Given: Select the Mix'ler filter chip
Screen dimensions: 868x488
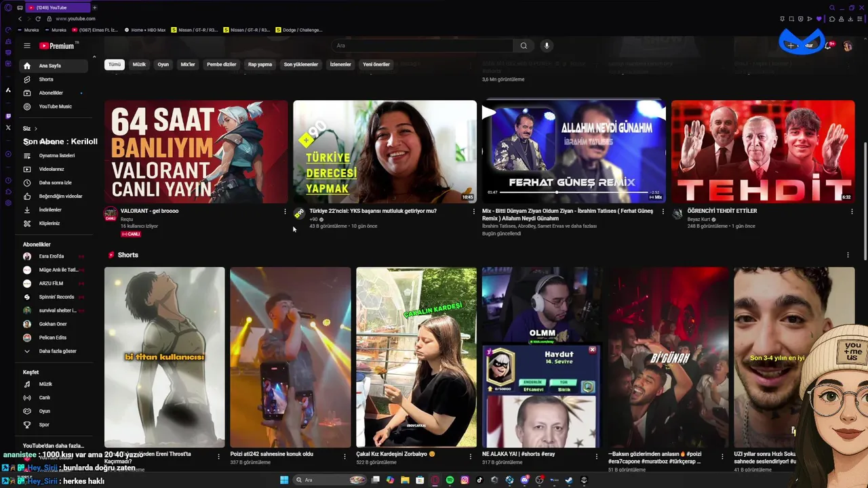Looking at the screenshot, I should [188, 64].
